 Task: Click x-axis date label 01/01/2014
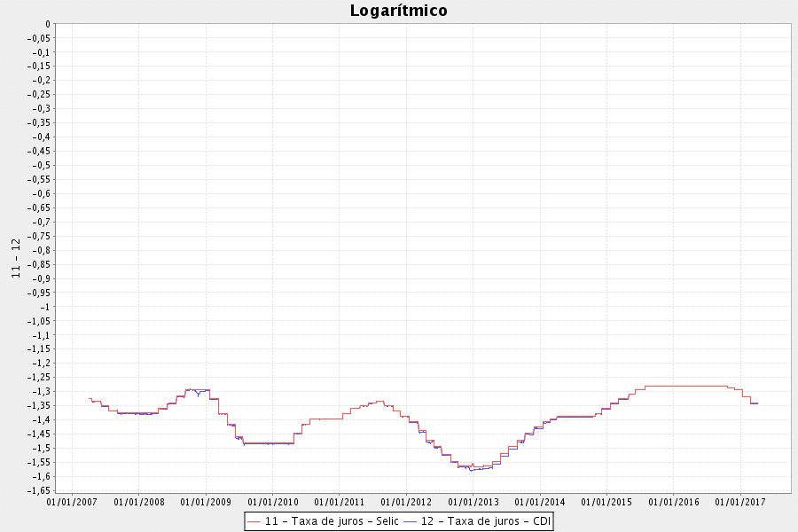pyautogui.click(x=540, y=502)
